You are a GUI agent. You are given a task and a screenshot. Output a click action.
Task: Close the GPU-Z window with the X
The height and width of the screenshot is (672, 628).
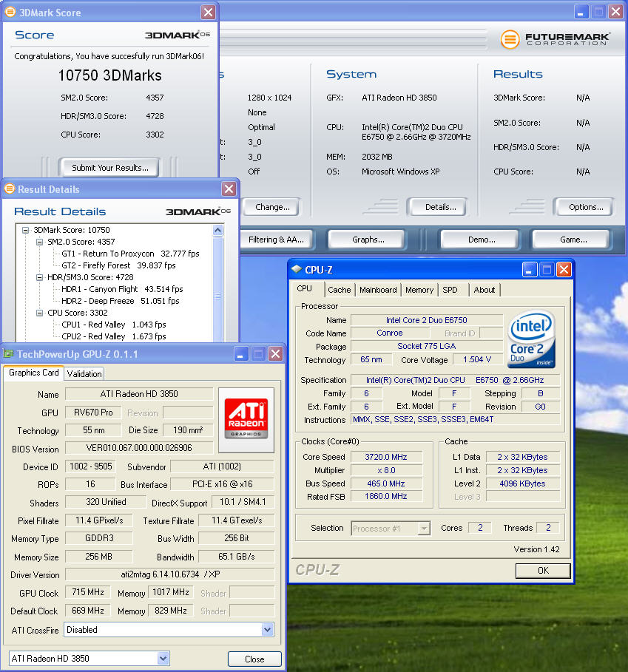coord(275,354)
